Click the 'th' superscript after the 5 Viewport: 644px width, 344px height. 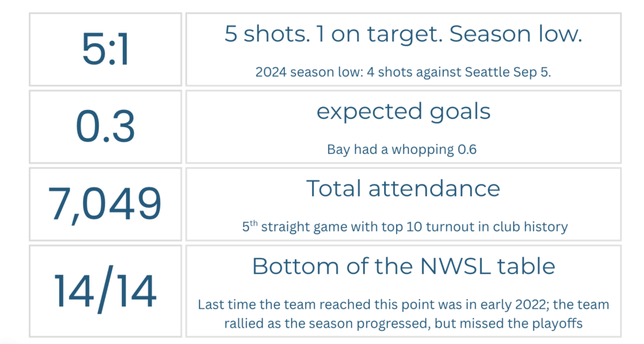click(x=253, y=223)
